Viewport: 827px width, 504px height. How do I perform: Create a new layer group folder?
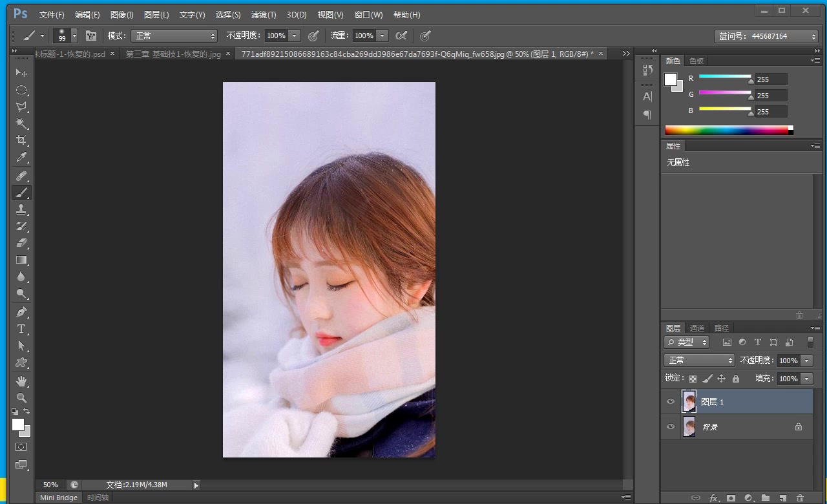tap(766, 498)
